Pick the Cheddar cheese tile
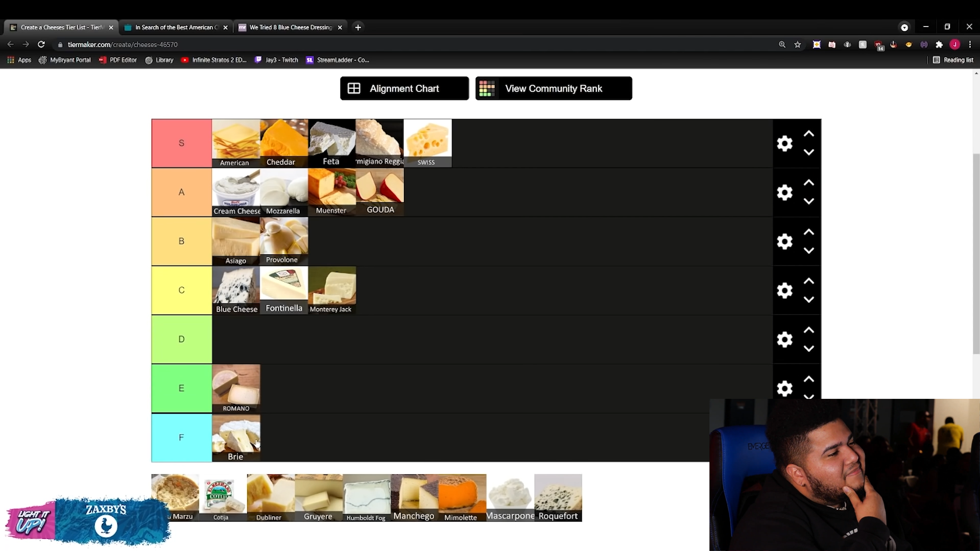Image resolution: width=980 pixels, height=551 pixels. (284, 143)
